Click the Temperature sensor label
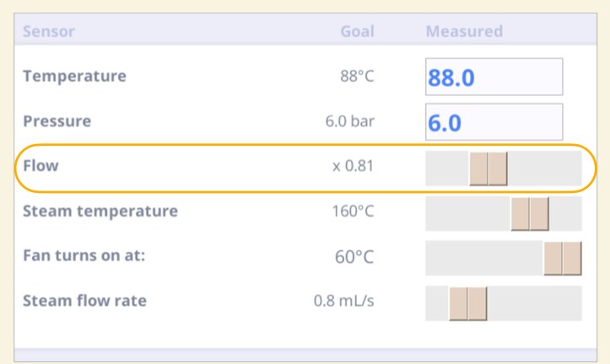 pyautogui.click(x=75, y=76)
